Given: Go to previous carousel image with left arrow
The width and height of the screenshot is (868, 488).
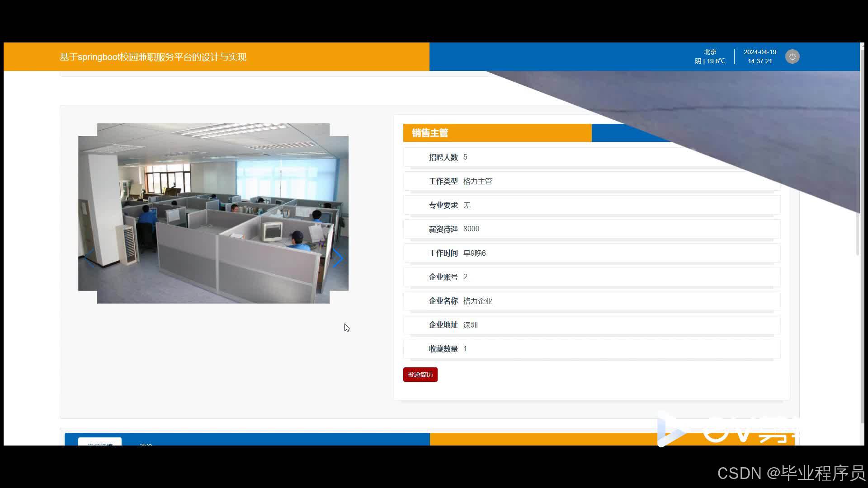Looking at the screenshot, I should pyautogui.click(x=90, y=258).
